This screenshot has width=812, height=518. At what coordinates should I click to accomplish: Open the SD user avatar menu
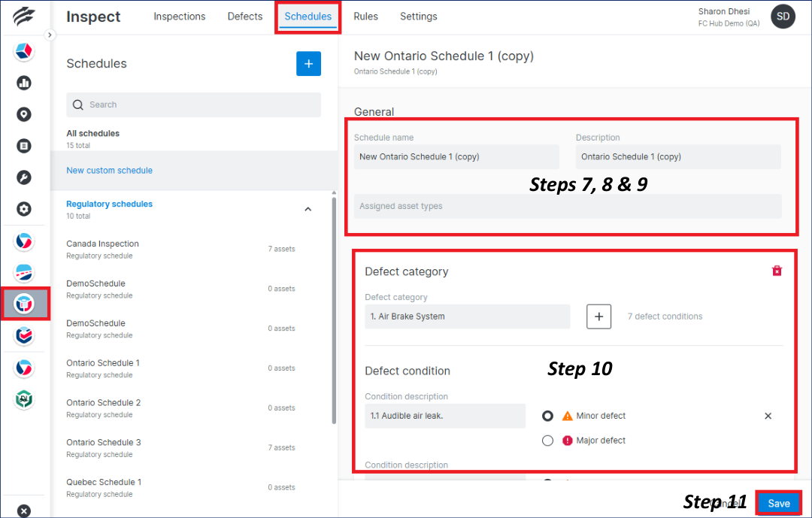pos(783,16)
